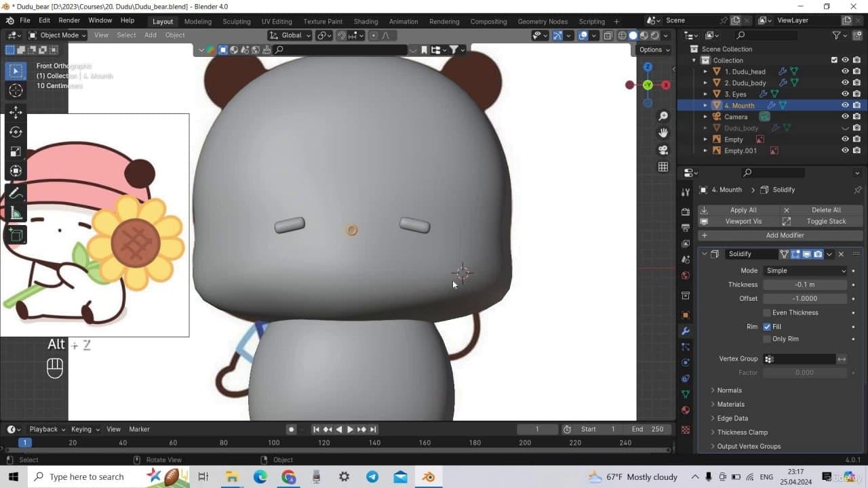Open the Global transform orientation dropdown

[x=290, y=35]
